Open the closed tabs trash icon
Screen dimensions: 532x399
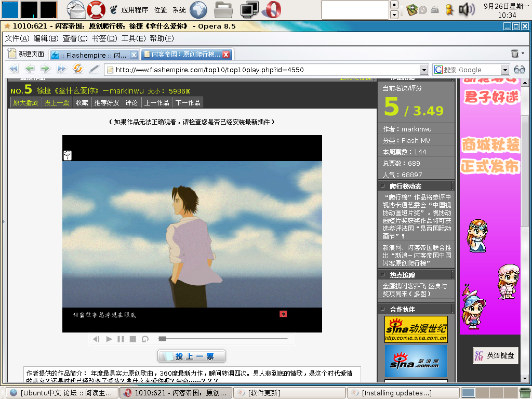point(515,54)
